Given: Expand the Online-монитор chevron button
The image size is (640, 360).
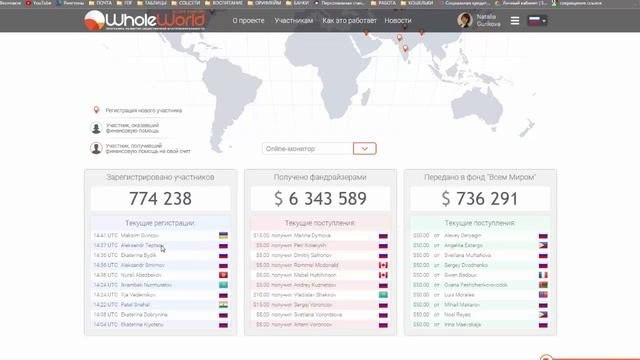Looking at the screenshot, I should tap(364, 149).
